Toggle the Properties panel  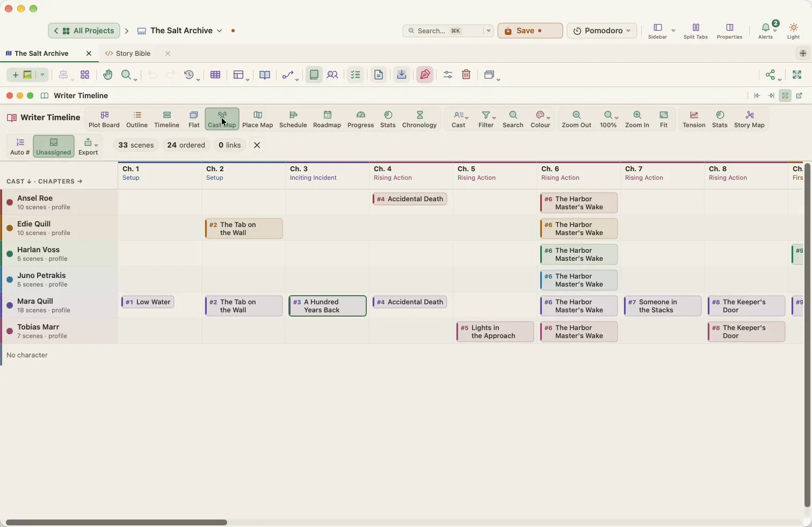pos(729,31)
